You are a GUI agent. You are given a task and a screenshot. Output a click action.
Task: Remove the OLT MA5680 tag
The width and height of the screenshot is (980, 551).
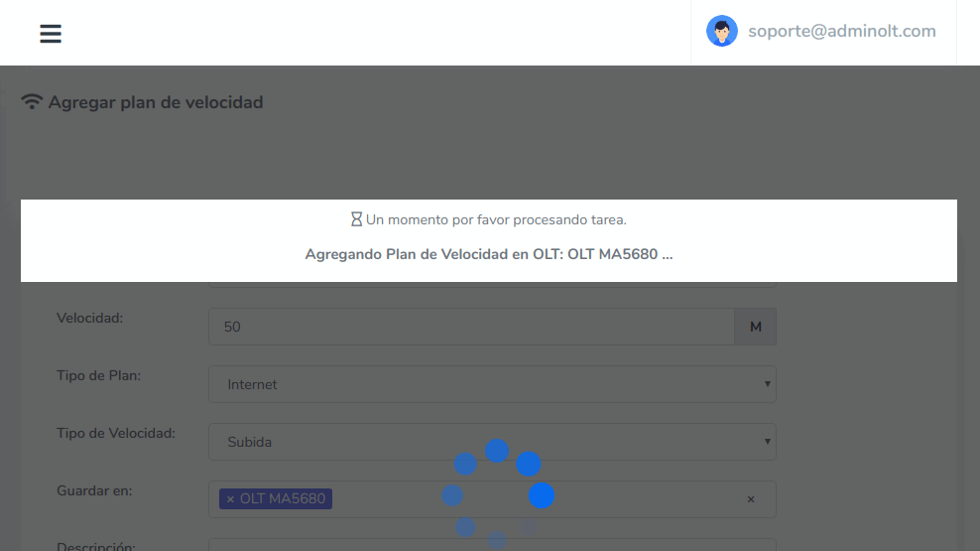point(230,499)
